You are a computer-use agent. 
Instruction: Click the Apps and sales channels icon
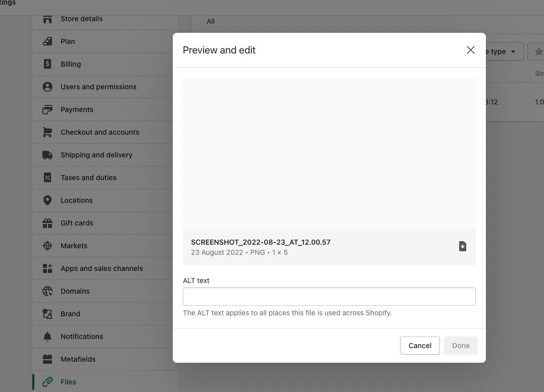[47, 268]
